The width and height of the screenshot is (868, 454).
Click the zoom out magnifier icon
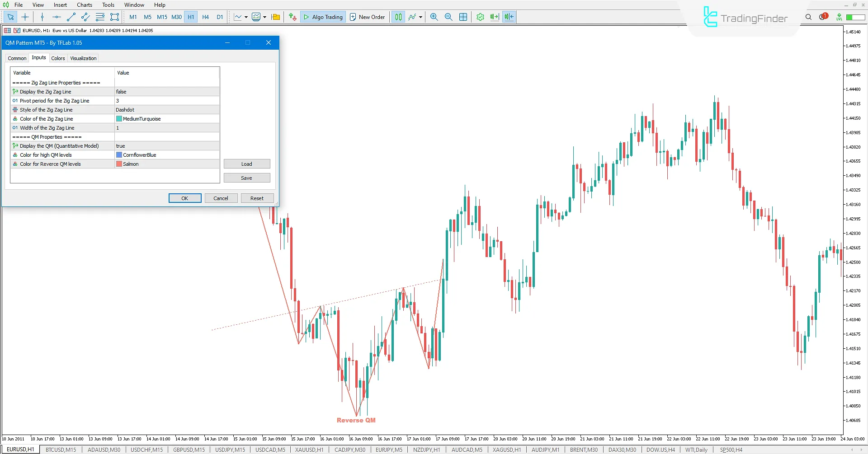tap(448, 17)
